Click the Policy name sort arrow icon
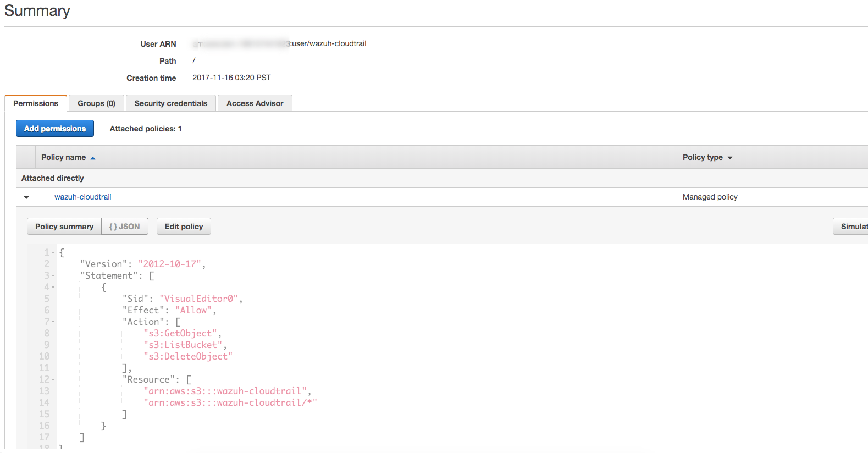 pos(93,158)
